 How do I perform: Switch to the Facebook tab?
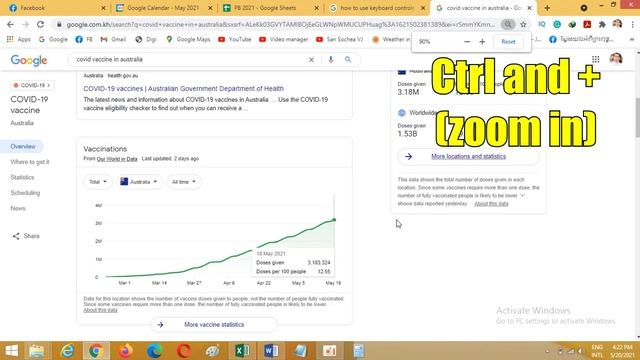pos(57,8)
